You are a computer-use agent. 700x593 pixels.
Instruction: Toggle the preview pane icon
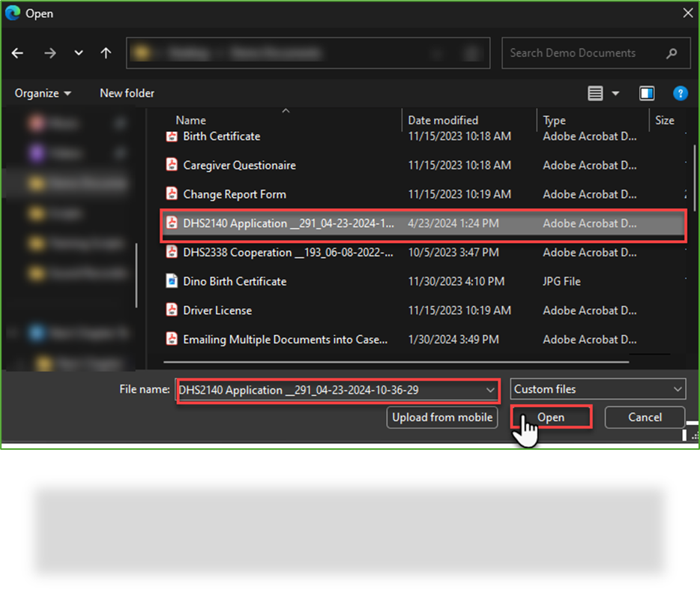coord(646,92)
